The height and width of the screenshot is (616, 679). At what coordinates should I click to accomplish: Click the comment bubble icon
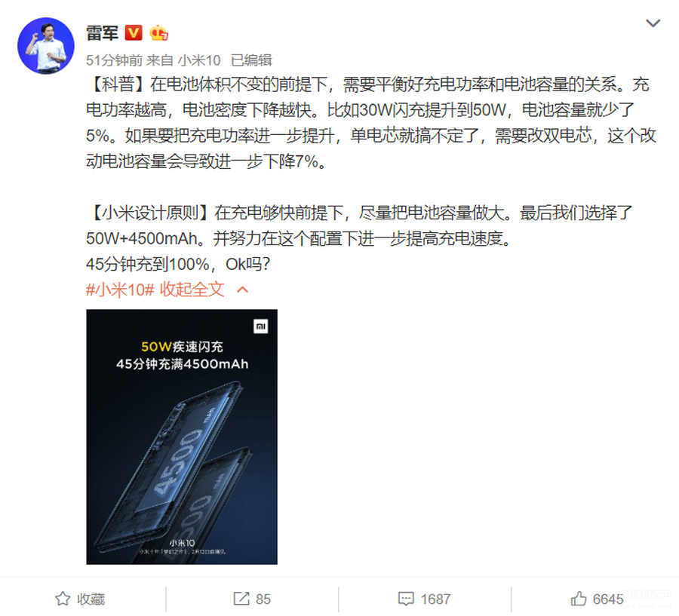point(406,599)
